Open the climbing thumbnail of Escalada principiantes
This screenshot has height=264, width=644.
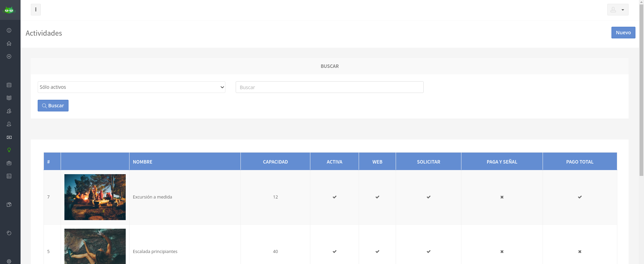pos(95,246)
